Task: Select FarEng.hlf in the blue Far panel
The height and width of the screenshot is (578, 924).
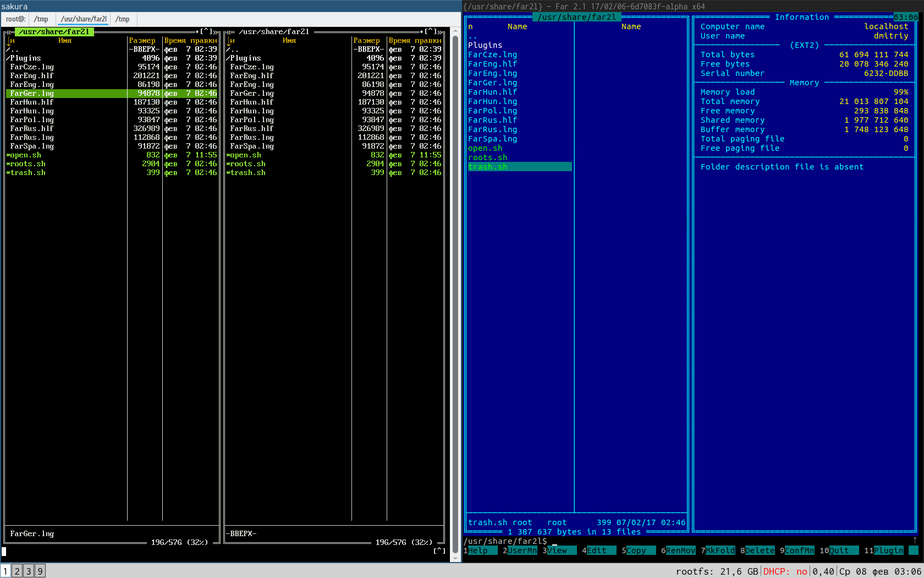Action: (493, 64)
